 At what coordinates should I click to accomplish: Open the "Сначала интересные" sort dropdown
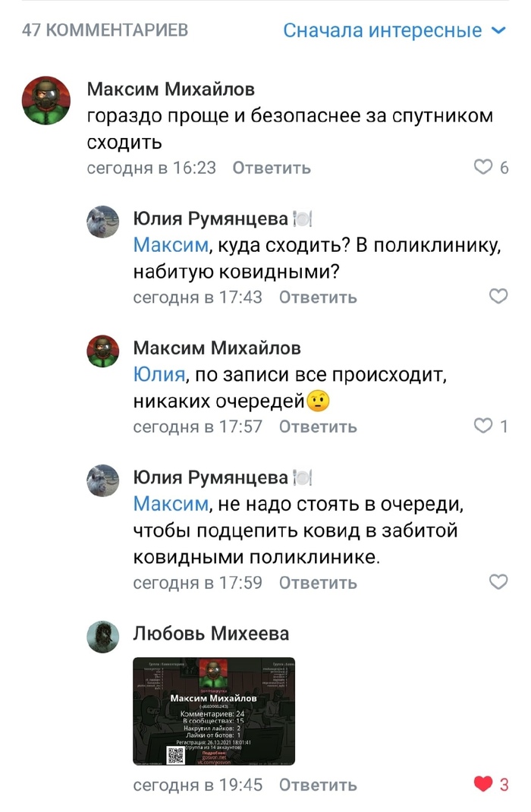coord(383,30)
